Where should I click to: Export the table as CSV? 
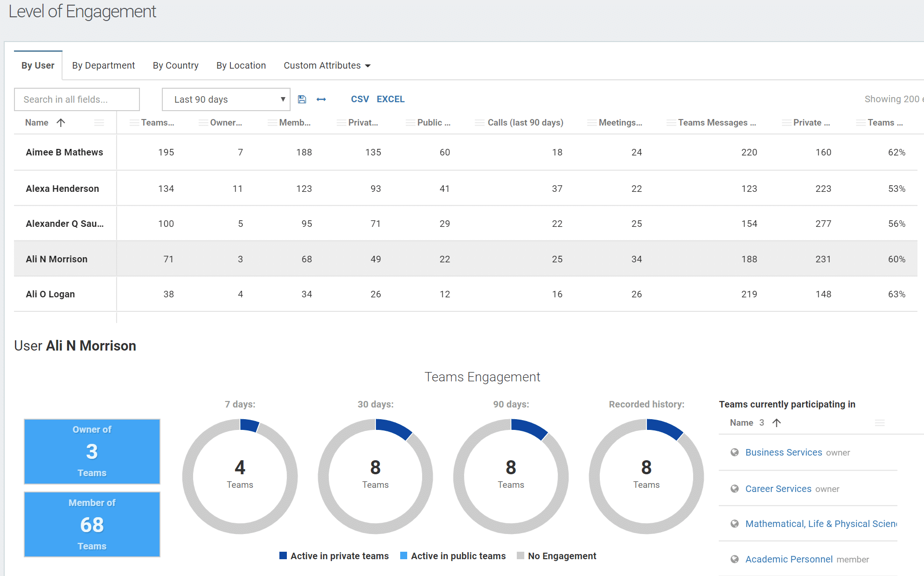[360, 99]
